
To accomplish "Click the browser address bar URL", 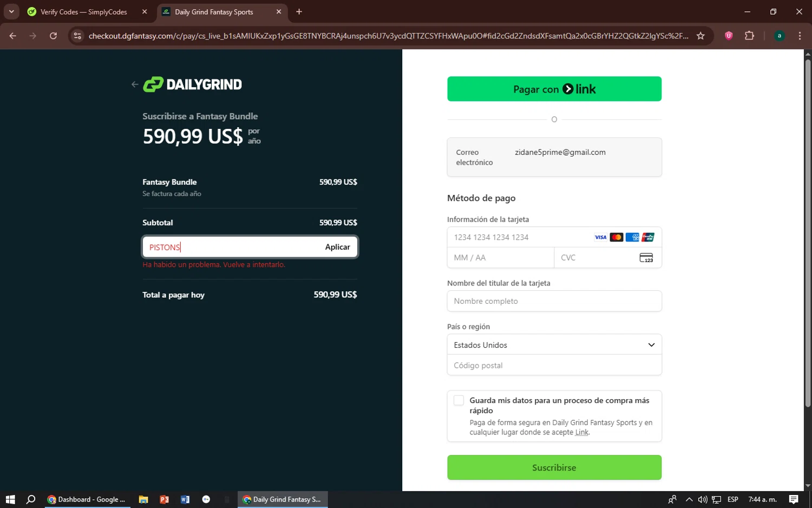I will tap(388, 36).
